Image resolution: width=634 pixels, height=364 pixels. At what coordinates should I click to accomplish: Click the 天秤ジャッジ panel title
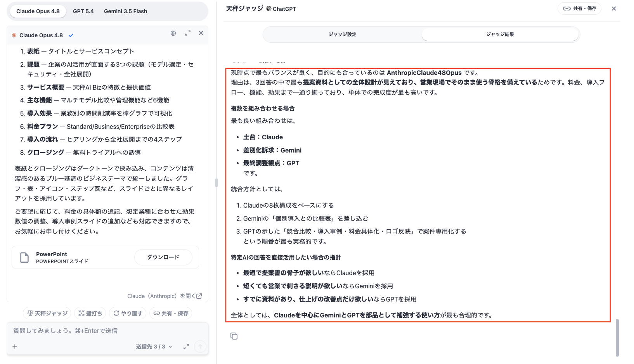[x=245, y=9]
